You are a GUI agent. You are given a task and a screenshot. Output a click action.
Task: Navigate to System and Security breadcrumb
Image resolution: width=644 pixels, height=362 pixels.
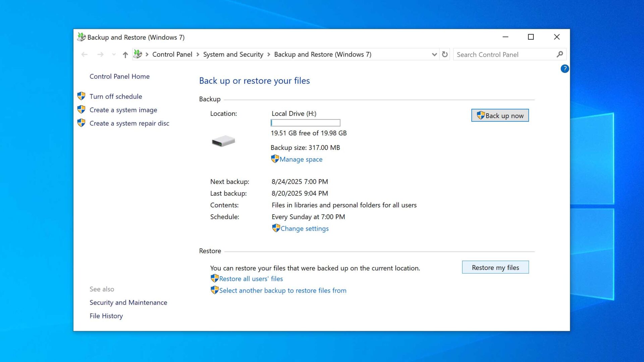click(233, 54)
